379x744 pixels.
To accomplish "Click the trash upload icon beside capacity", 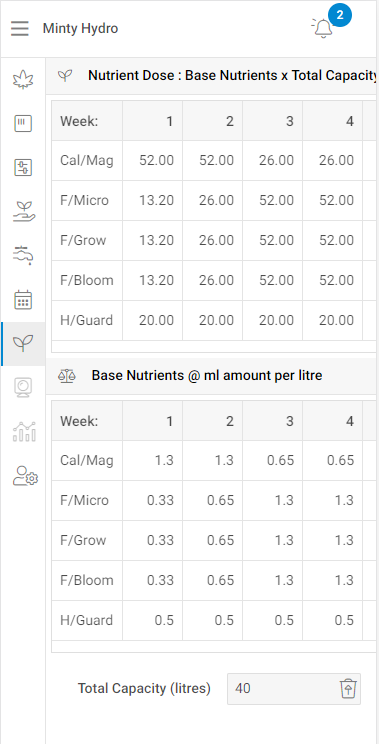I will (x=348, y=688).
